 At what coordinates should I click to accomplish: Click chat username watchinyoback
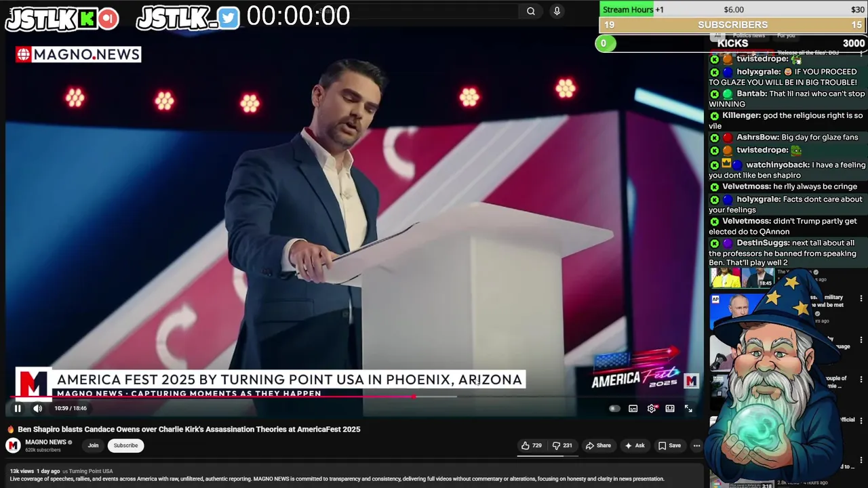(x=778, y=165)
